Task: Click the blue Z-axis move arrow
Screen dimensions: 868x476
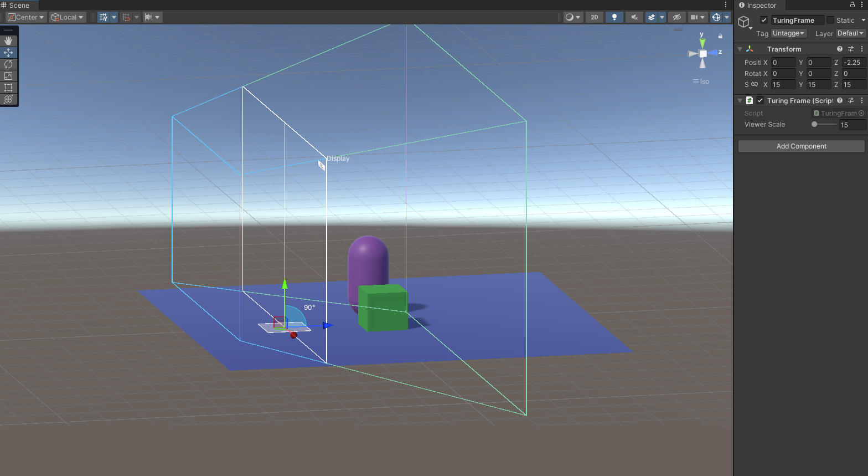Action: click(328, 326)
